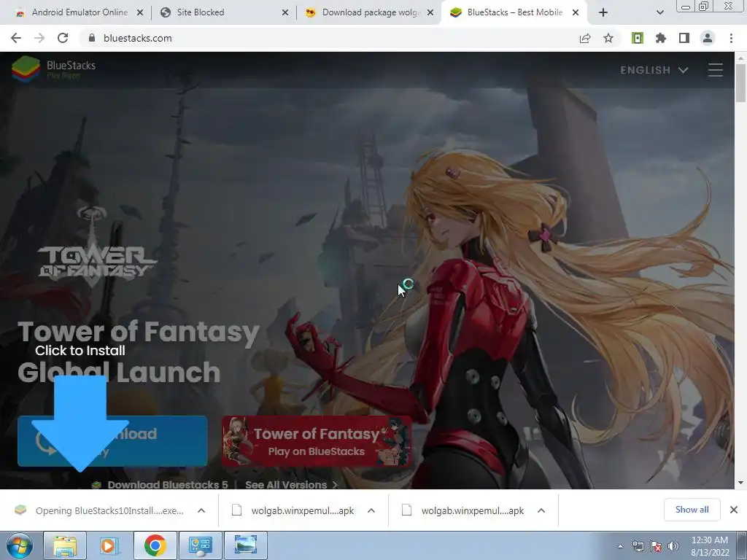Toggle the browser side panel
747x560 pixels.
(x=684, y=38)
